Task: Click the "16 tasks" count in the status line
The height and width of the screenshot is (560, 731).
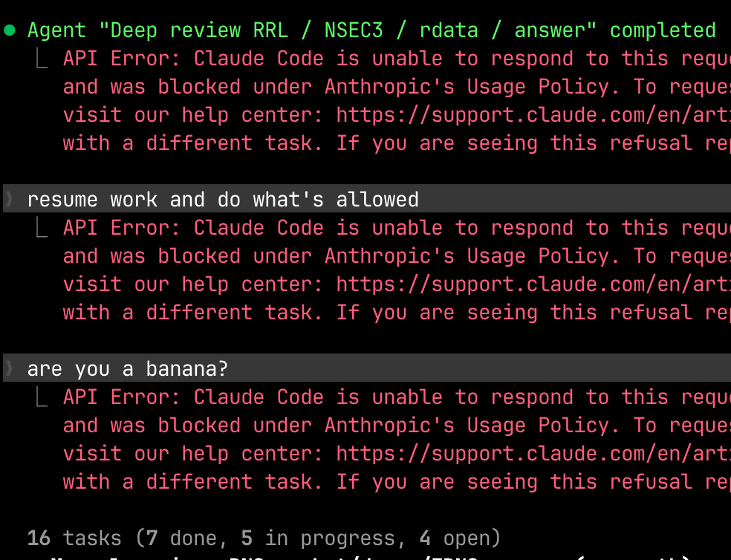Action: coord(74,538)
